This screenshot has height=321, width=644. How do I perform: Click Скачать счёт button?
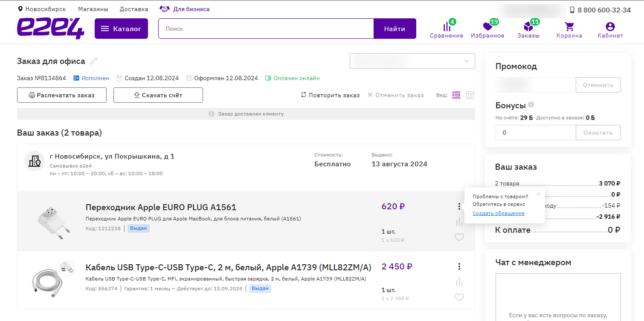click(158, 95)
